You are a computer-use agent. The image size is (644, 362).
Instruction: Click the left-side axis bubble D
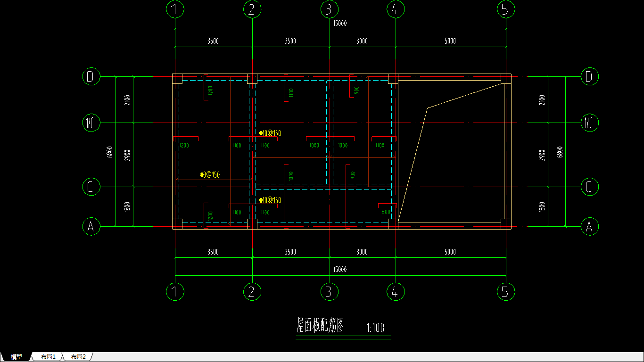click(x=91, y=76)
